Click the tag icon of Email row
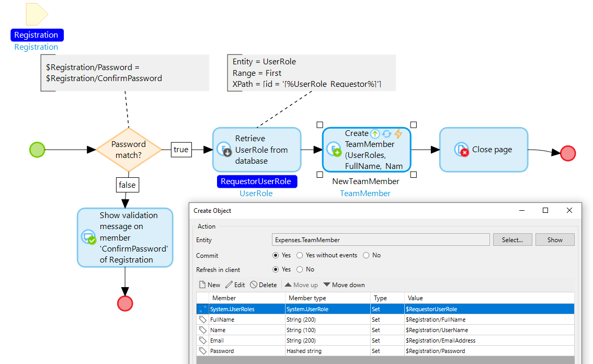The image size is (593, 364). tap(203, 340)
